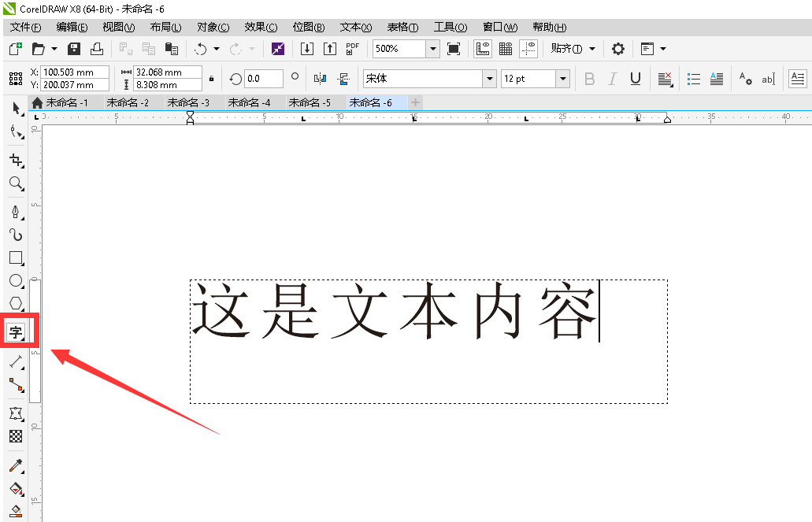This screenshot has width=812, height=522.
Task: Select the Zoom magnifier tool
Action: 16,183
